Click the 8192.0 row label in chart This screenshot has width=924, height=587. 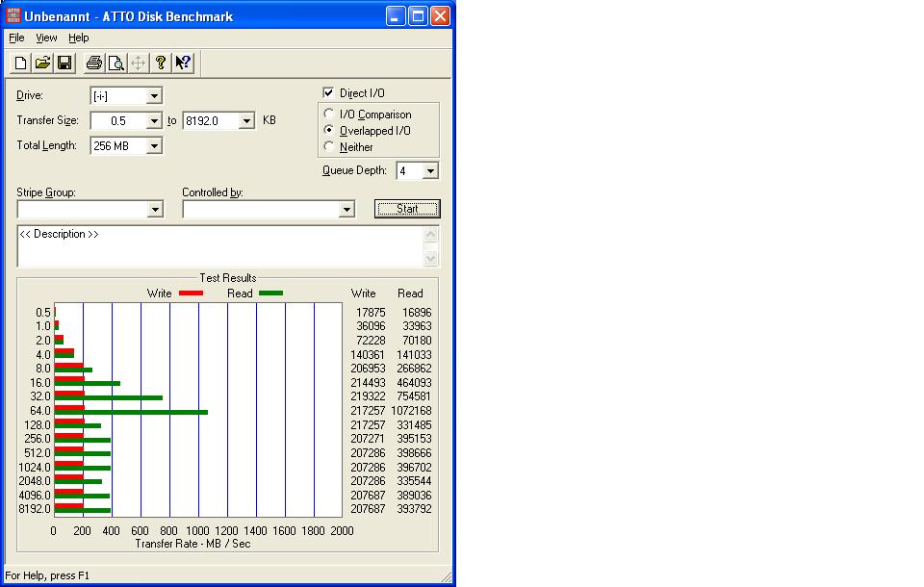[35, 509]
